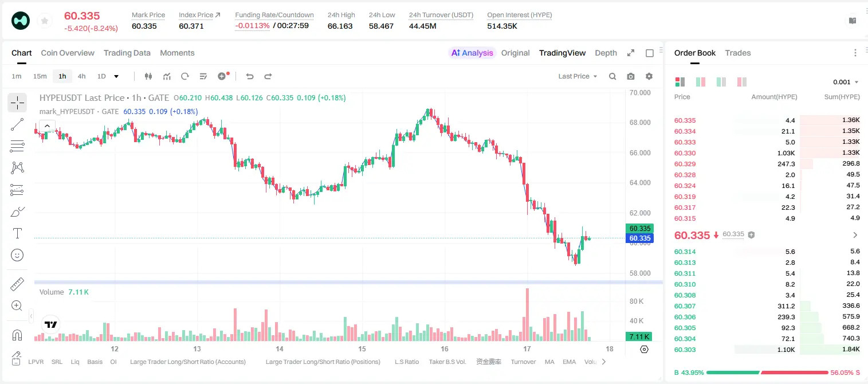Click the L.S Ratio indicator

tap(407, 362)
